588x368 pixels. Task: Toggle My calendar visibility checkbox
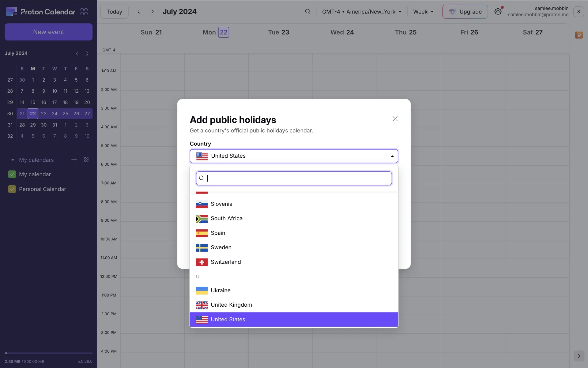(x=12, y=174)
